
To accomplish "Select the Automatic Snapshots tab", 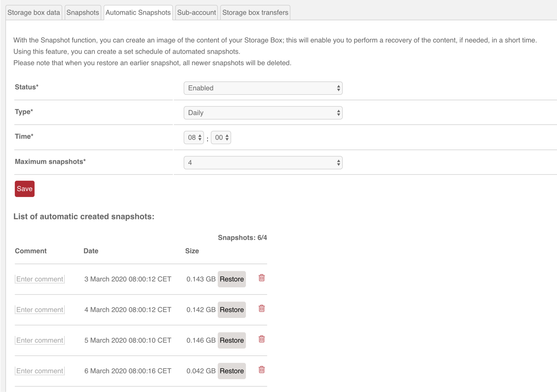I will pos(138,12).
